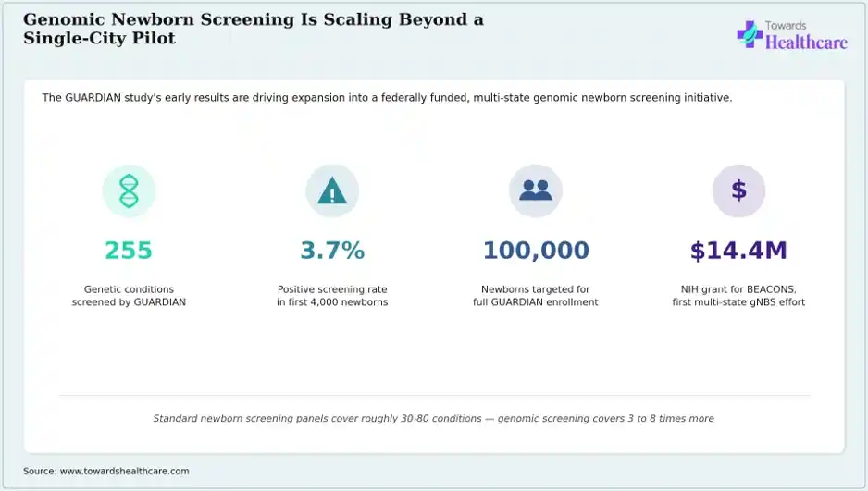868x491 pixels.
Task: Click the dollar sign icon above $14.4M
Action: (x=738, y=190)
